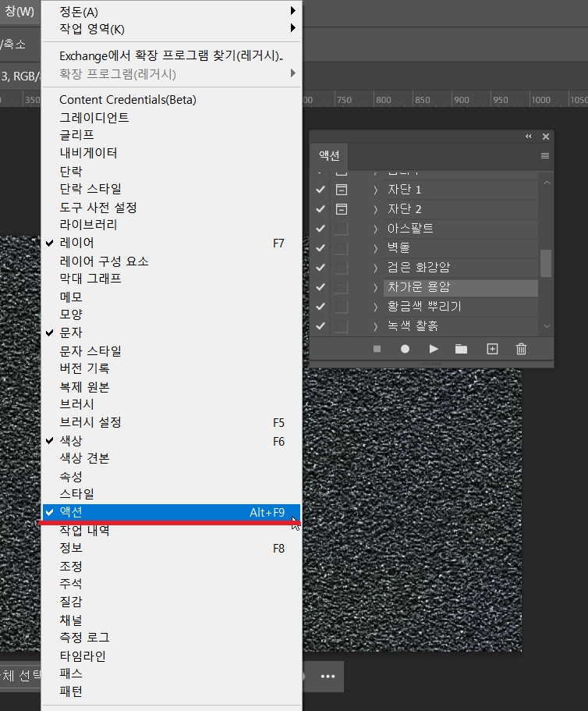This screenshot has height=711, width=588.
Task: Expand the 벽돌 action steps
Action: pos(375,248)
